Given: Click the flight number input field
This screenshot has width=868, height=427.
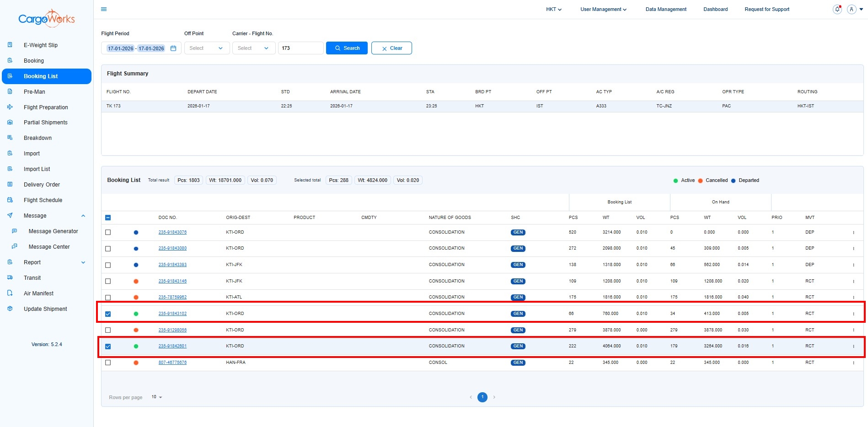Looking at the screenshot, I should click(x=300, y=48).
